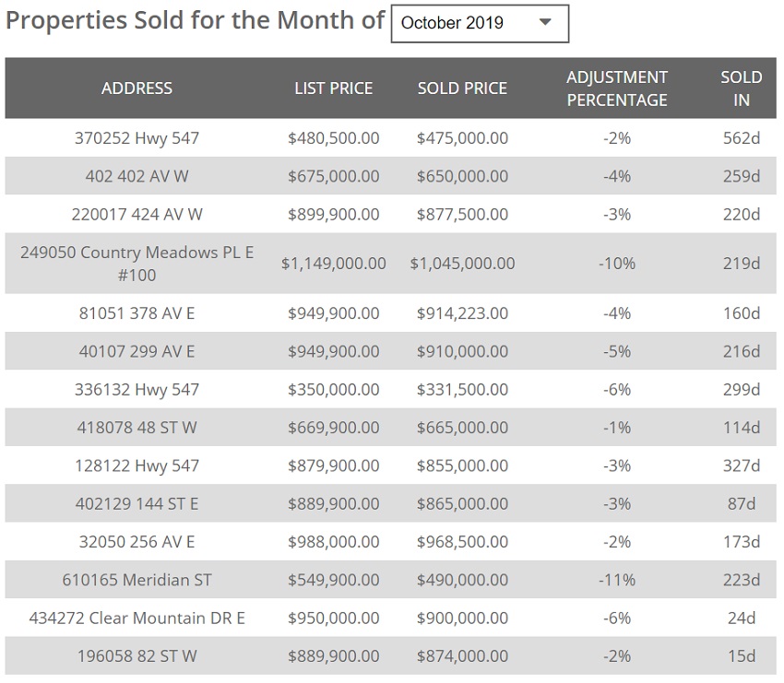Select the 336132 Hwy 547 address
This screenshot has width=784, height=683.
137,389
